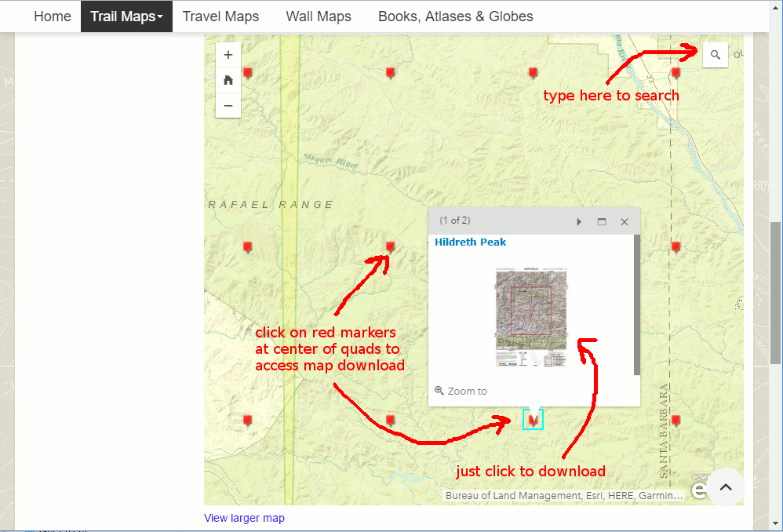
Task: Show next feature using the popup arrow
Action: coord(579,221)
